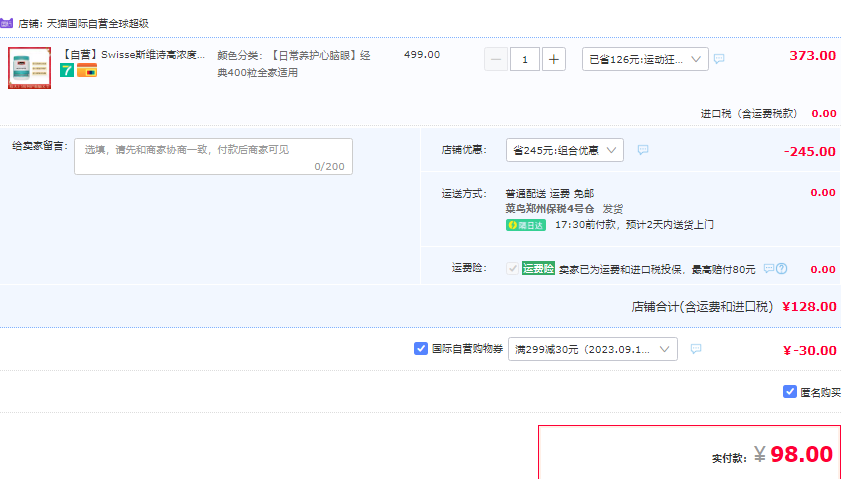Click the 颜色分类 product variant description
This screenshot has height=479, width=845.
click(294, 64)
